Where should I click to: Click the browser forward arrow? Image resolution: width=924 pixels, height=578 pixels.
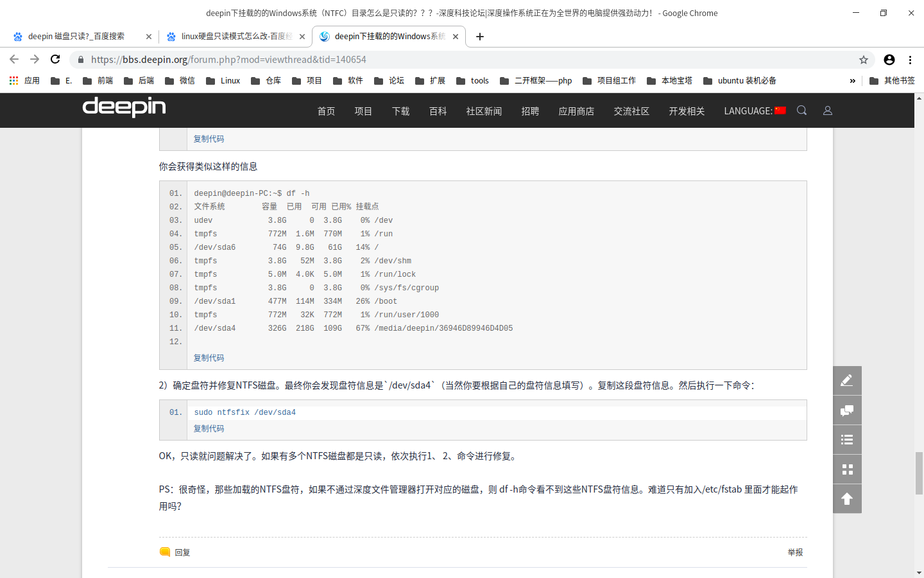[x=35, y=59]
